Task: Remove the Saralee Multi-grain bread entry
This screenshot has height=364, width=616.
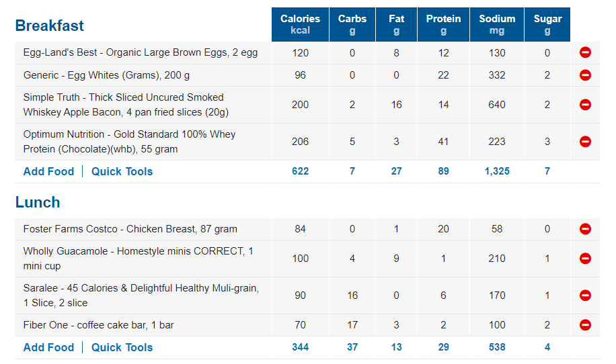Action: click(585, 295)
